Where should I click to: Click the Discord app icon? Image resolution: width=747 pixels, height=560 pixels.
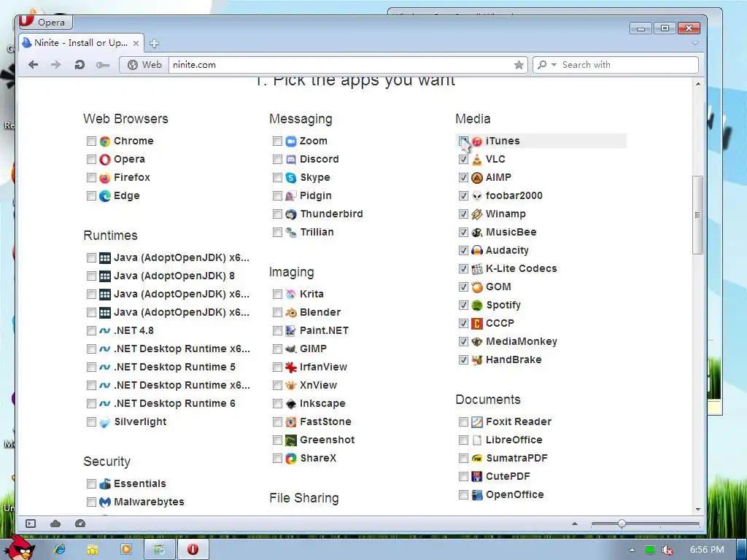pyautogui.click(x=290, y=160)
